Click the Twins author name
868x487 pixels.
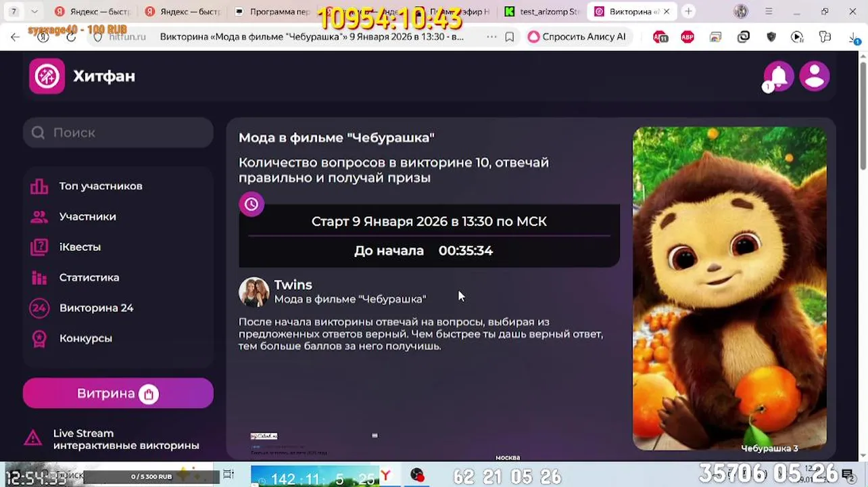tap(293, 285)
